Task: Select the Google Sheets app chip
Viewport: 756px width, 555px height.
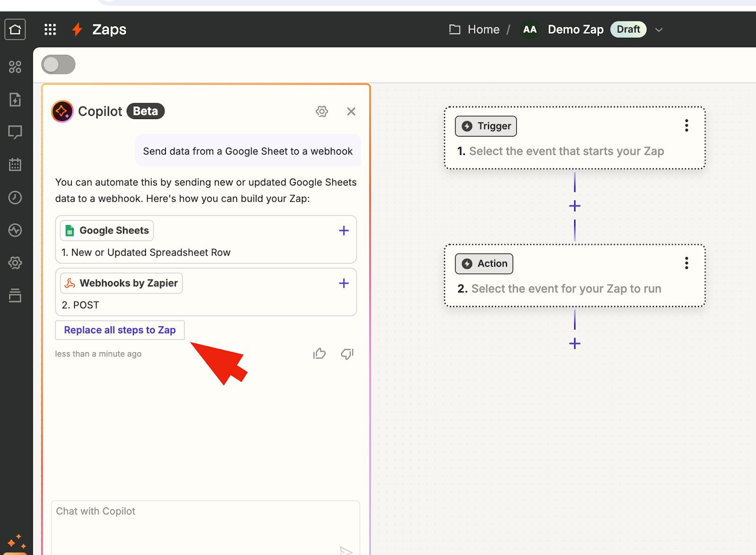Action: click(x=107, y=231)
